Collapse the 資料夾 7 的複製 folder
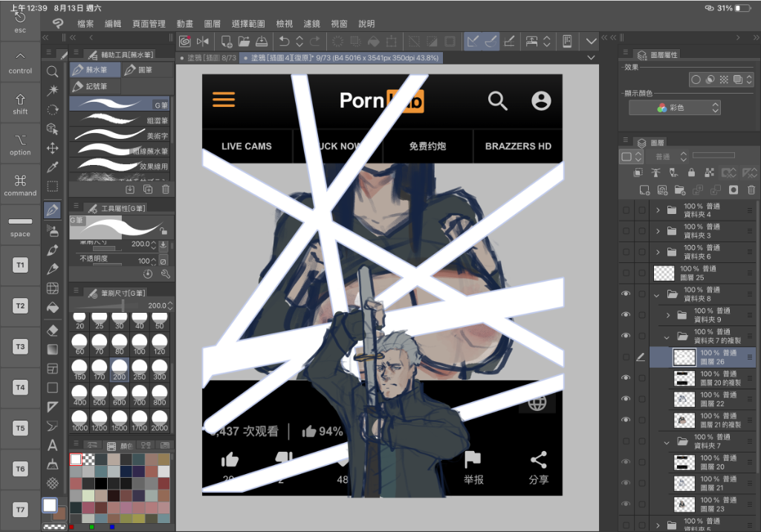This screenshot has width=761, height=532. (x=667, y=336)
